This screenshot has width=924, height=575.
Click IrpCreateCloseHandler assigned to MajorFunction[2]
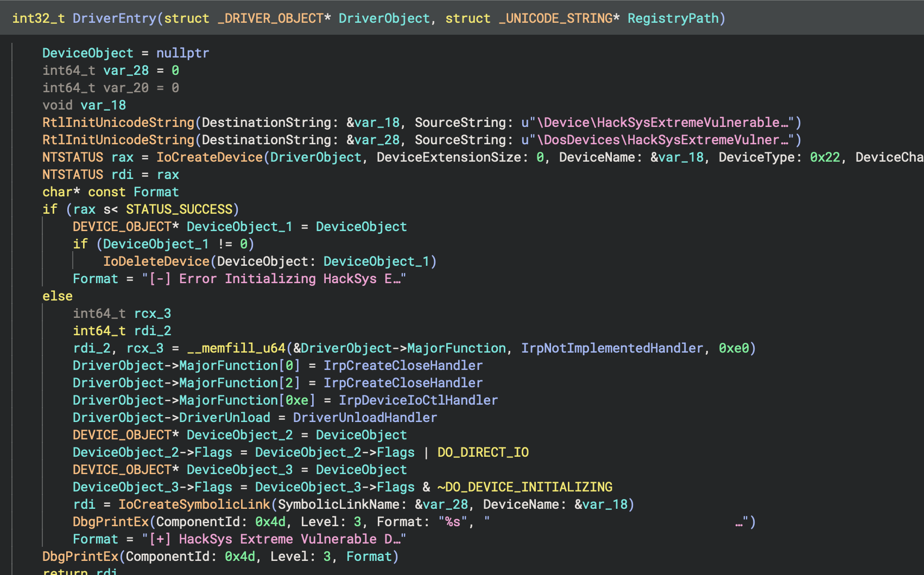tap(403, 383)
